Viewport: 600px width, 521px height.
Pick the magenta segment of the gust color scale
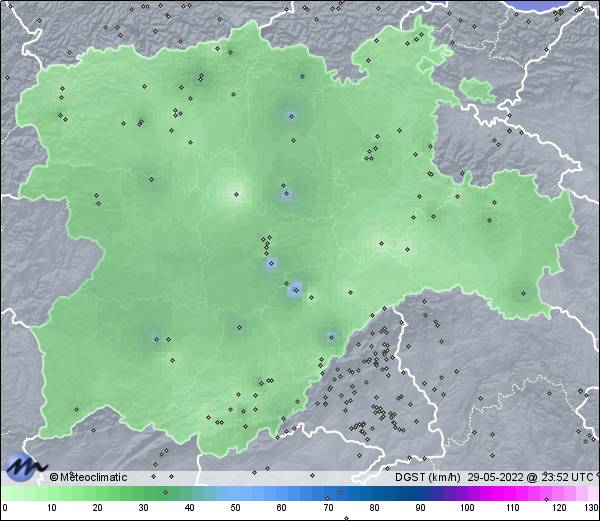pos(505,493)
